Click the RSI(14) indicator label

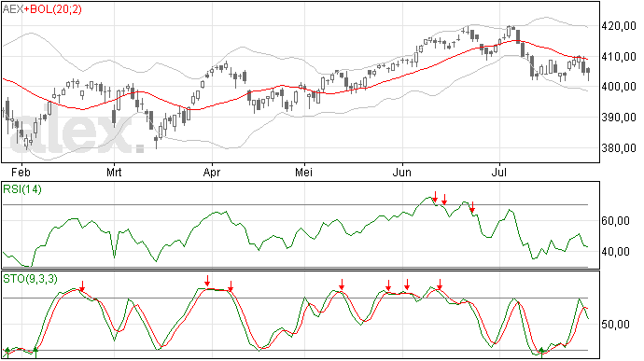22,189
